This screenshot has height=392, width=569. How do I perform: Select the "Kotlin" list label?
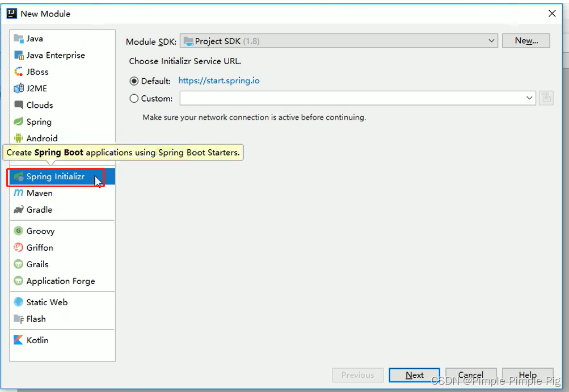click(x=37, y=340)
